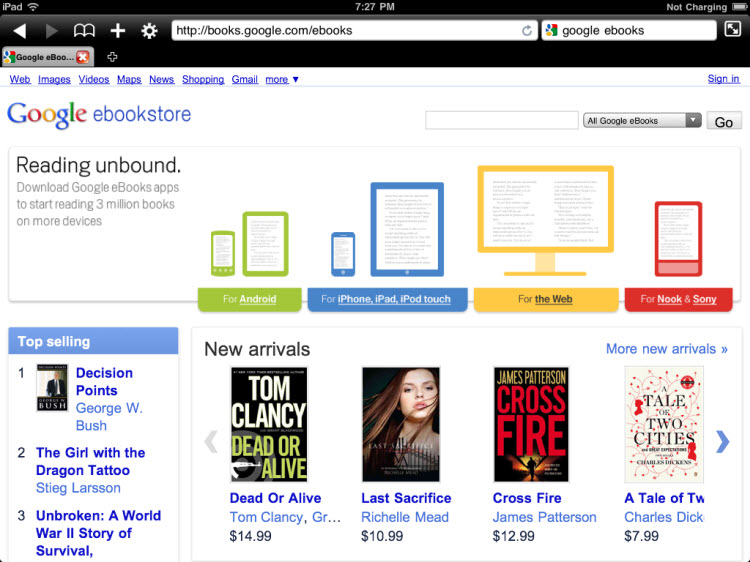
Task: Open the Maps link
Action: (129, 79)
